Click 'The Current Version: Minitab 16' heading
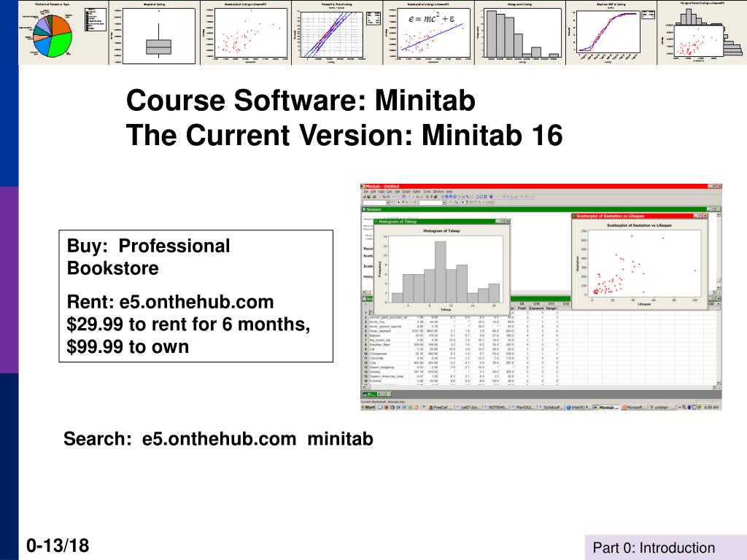This screenshot has height=560, width=747. [344, 135]
